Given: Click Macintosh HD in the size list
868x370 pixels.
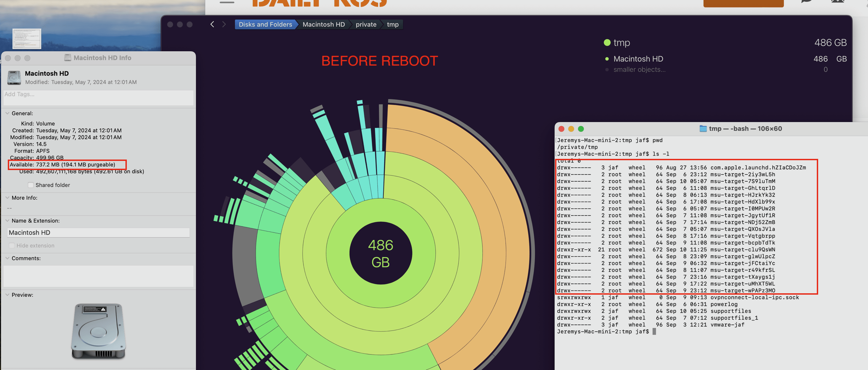Looking at the screenshot, I should point(638,59).
